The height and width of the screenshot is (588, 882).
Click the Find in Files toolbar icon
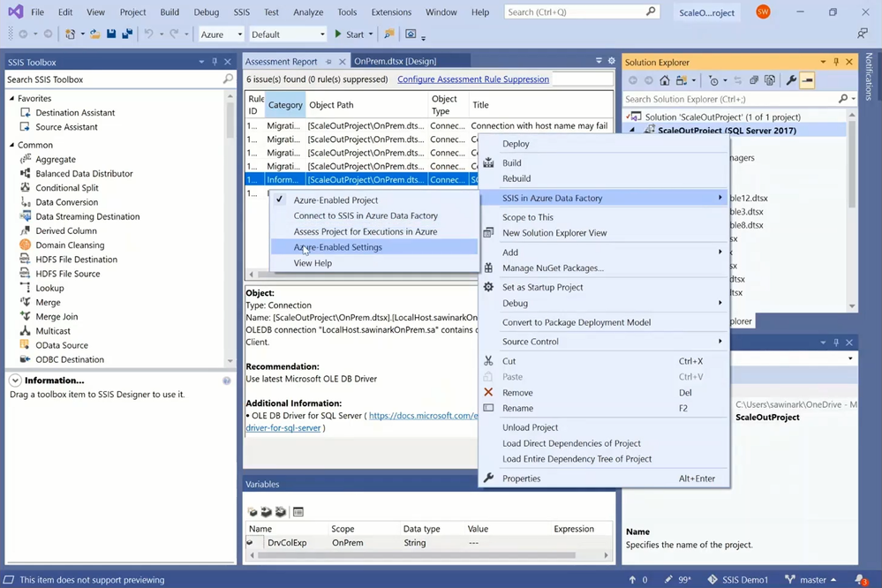click(388, 34)
